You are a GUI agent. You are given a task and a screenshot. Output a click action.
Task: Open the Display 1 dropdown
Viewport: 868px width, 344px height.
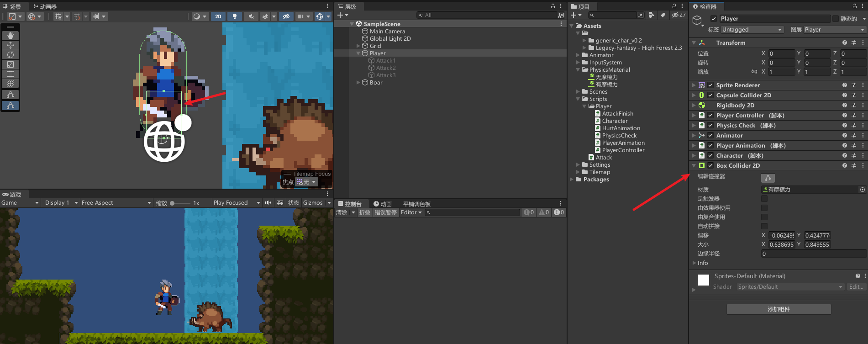pos(60,203)
